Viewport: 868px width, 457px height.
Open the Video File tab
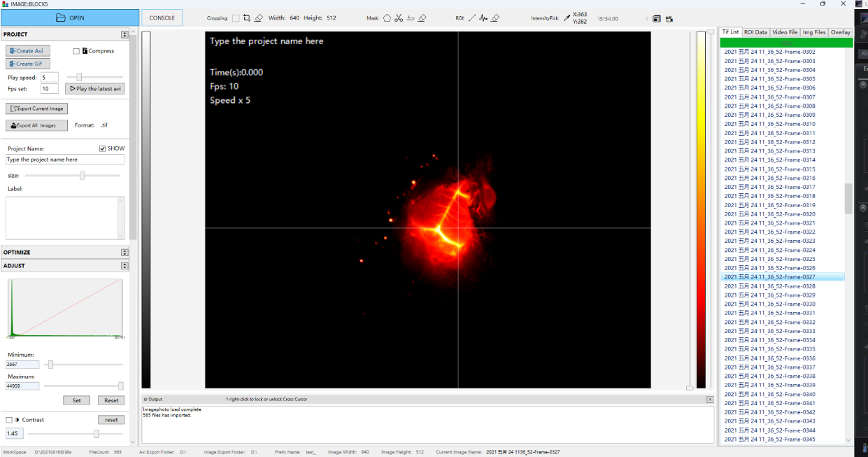784,32
